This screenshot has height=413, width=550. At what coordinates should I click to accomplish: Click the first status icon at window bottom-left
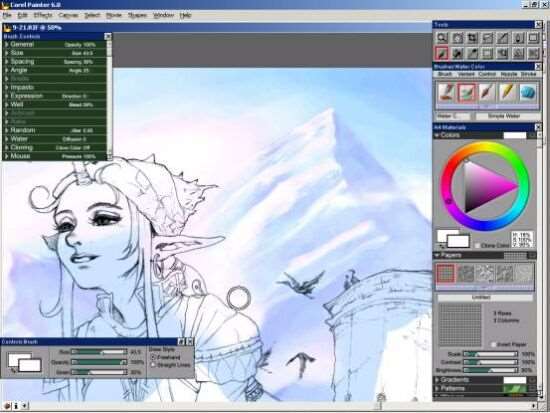7,406
